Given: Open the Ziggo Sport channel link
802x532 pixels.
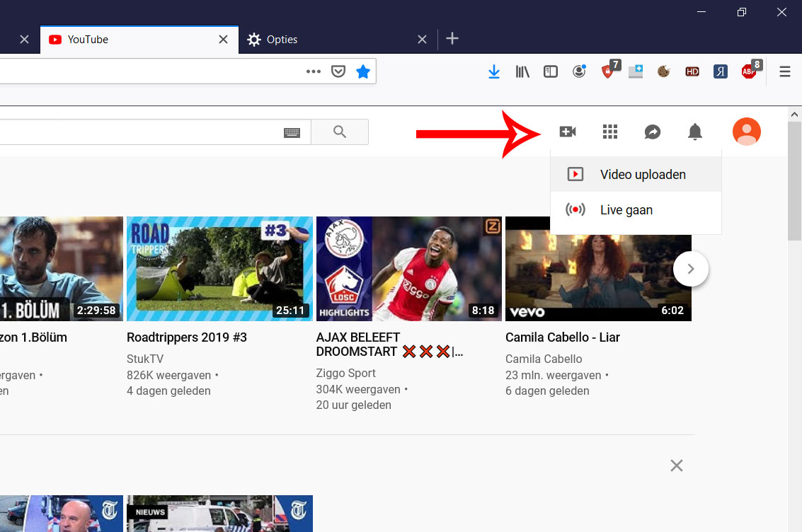Looking at the screenshot, I should pos(345,373).
